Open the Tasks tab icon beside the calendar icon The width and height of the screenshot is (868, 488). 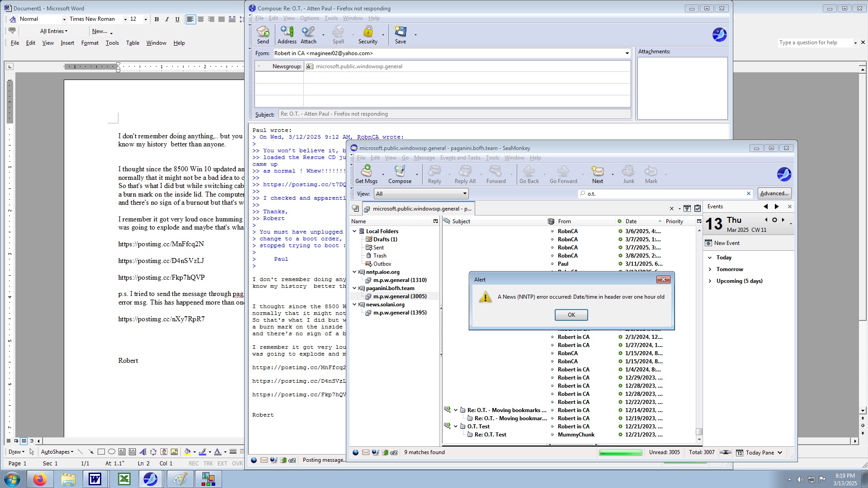698,208
